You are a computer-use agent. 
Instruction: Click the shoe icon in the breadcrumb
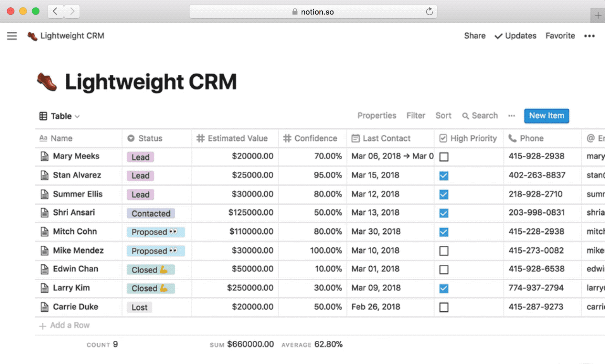tap(32, 36)
